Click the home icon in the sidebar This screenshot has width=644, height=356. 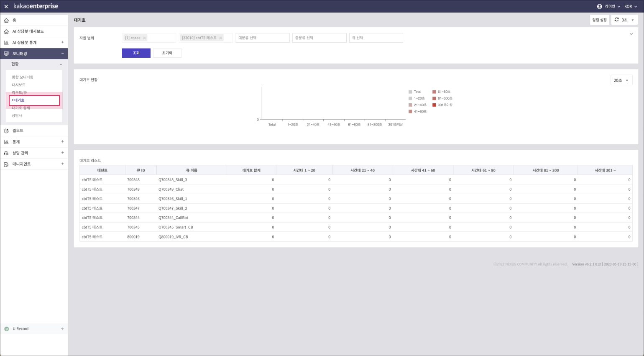click(x=6, y=20)
